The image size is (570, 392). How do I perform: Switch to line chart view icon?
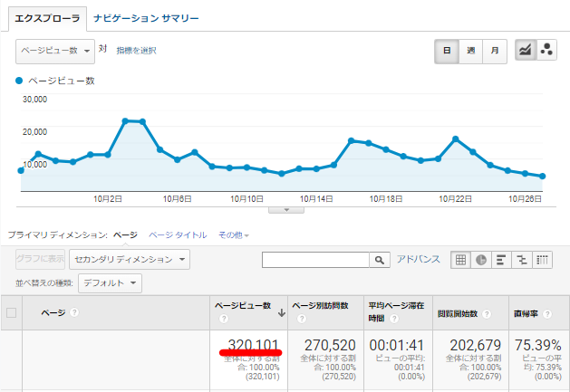click(x=526, y=52)
